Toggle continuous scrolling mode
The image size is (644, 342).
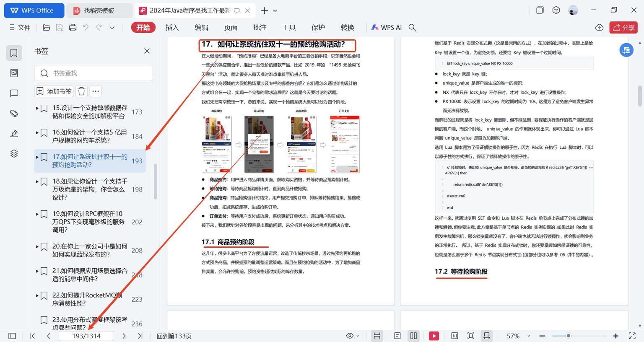pyautogui.click(x=377, y=336)
